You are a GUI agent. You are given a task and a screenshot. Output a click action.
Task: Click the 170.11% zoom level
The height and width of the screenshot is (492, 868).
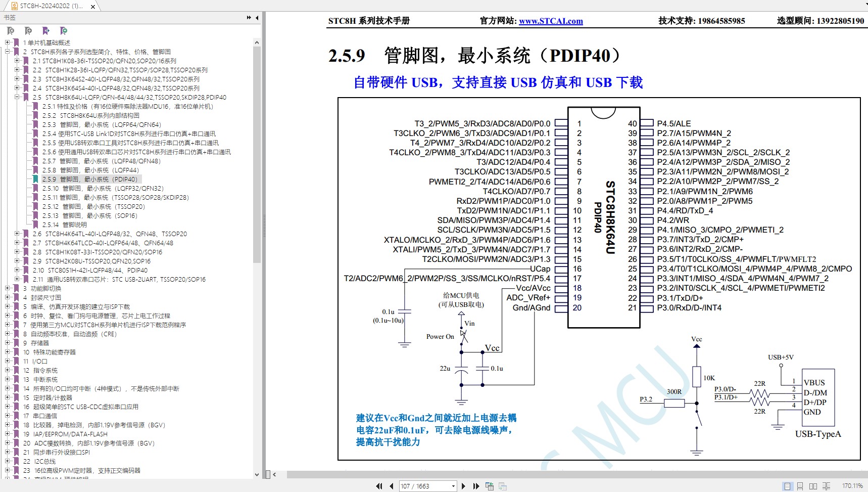pos(852,486)
